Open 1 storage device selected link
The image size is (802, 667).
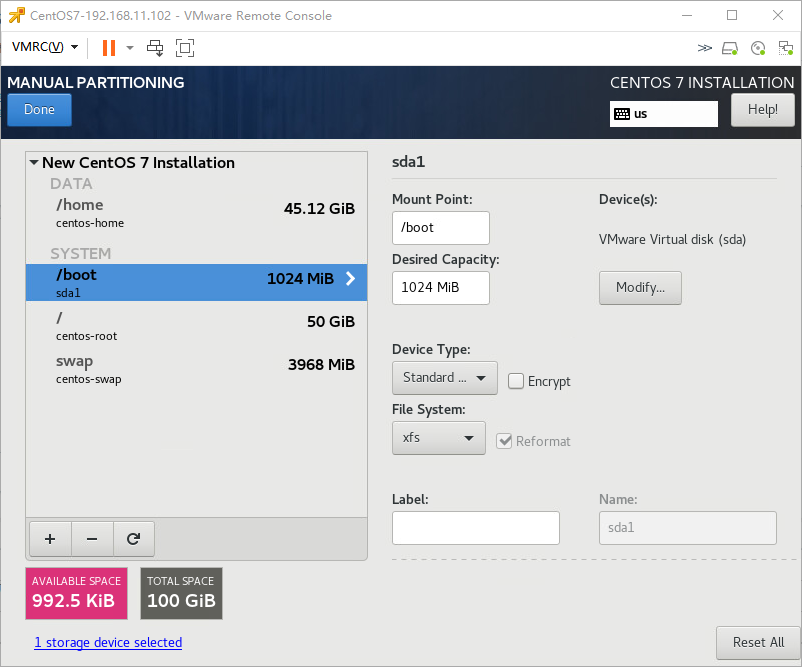108,642
